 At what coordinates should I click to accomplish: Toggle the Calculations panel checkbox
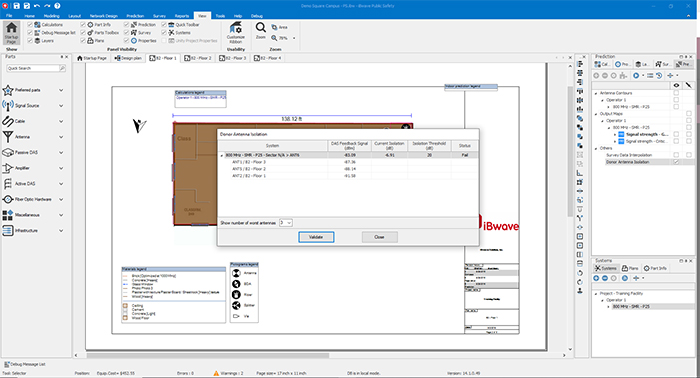pos(30,25)
